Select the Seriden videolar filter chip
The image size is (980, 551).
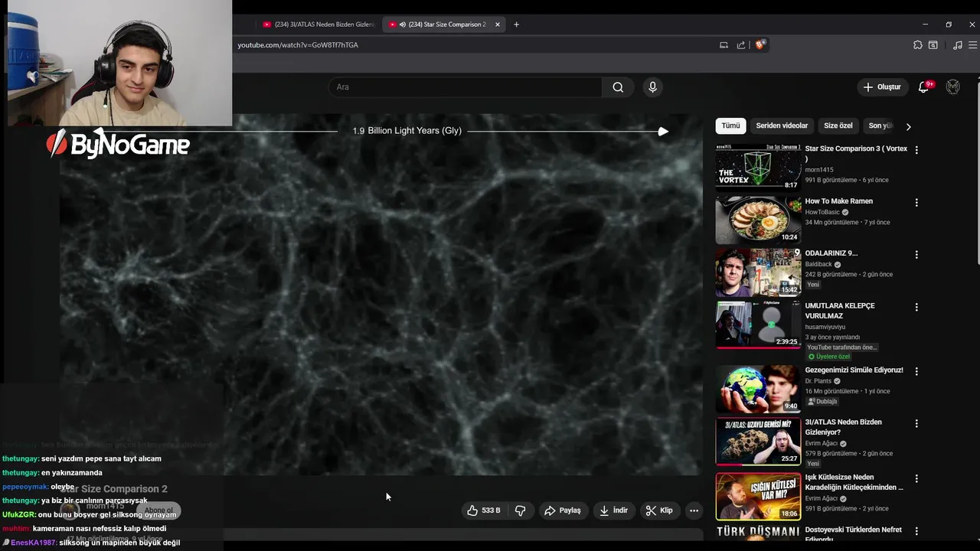pos(782,126)
